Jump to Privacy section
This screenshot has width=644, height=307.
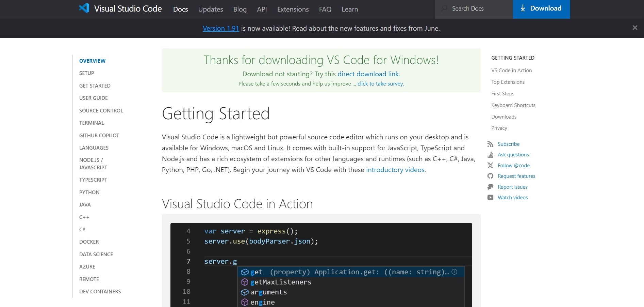[499, 128]
